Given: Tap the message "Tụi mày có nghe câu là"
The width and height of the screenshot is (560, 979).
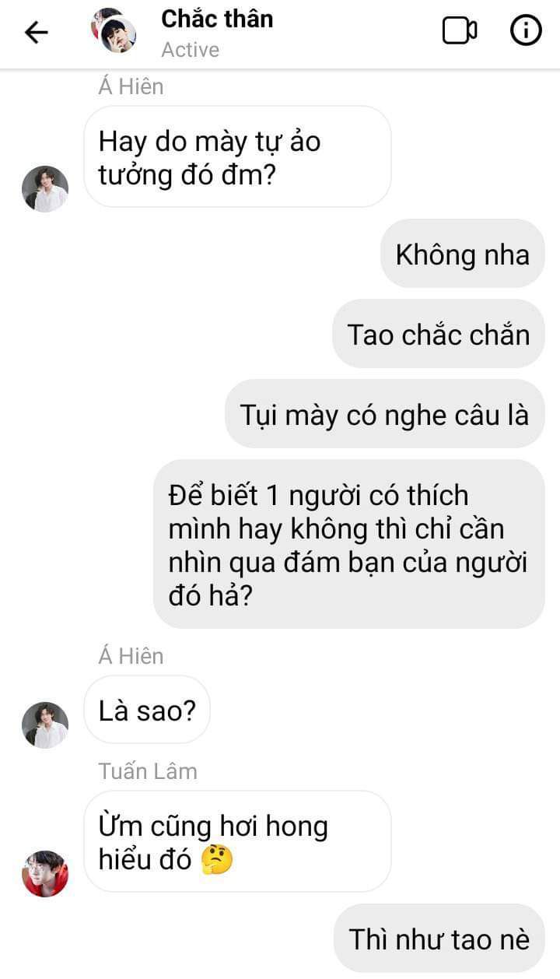Looking at the screenshot, I should pos(385,414).
